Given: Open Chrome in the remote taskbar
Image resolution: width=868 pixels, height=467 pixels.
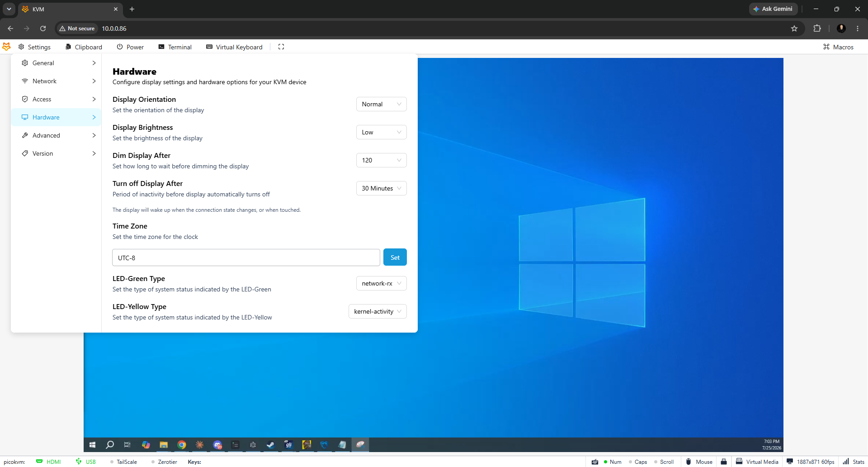Looking at the screenshot, I should [182, 445].
